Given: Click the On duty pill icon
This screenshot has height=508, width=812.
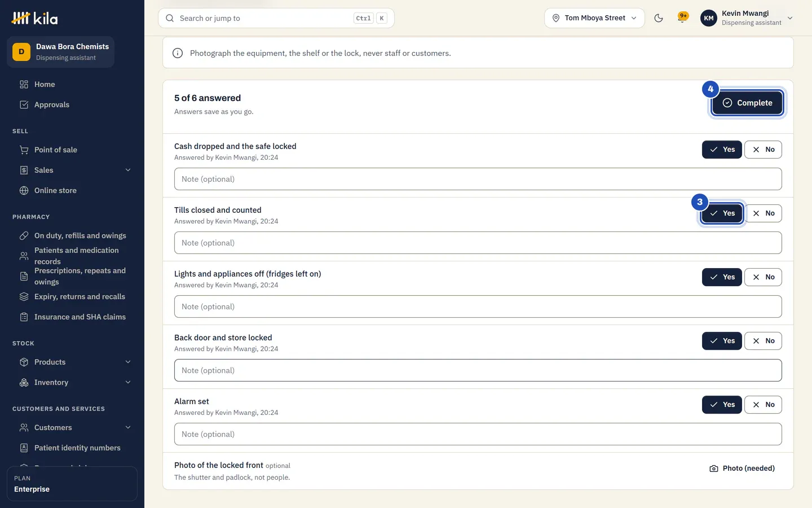Looking at the screenshot, I should click(x=24, y=235).
